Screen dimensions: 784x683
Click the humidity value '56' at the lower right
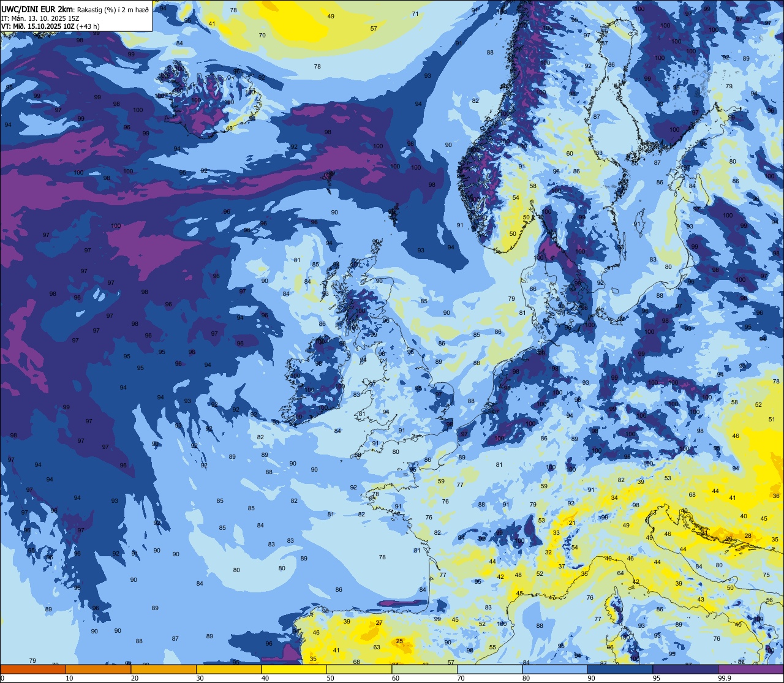(x=769, y=600)
